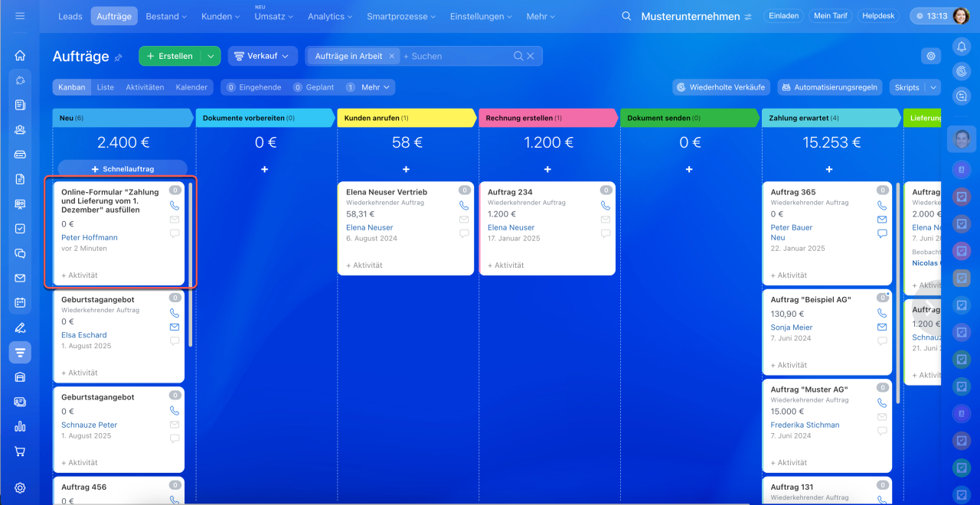The height and width of the screenshot is (505, 980).
Task: Click the Schnellauftrag button
Action: tap(122, 168)
